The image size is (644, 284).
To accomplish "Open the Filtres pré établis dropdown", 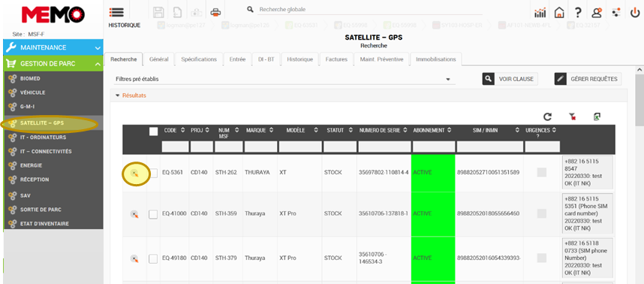I will pos(284,79).
